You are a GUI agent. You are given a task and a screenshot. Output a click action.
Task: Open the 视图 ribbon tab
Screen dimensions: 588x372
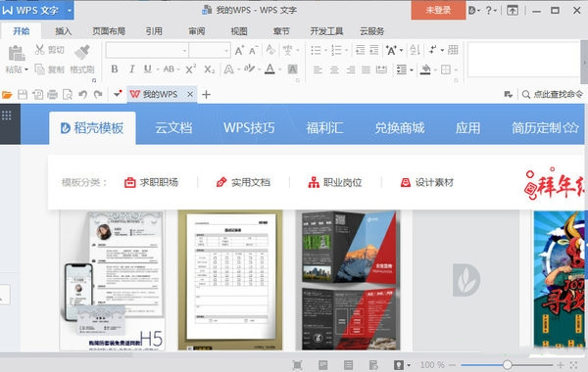[x=239, y=31]
